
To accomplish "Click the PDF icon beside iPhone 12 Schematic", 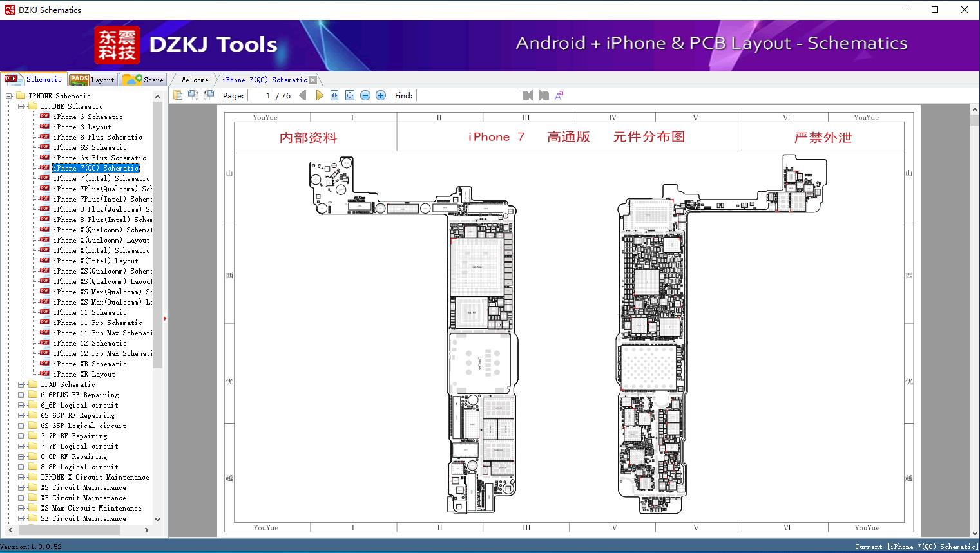I will pyautogui.click(x=44, y=343).
